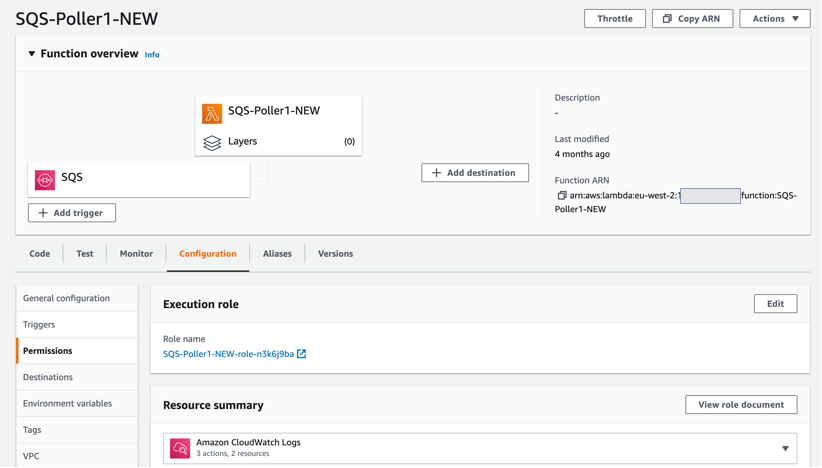Click the Amazon CloudWatch Logs icon

click(180, 449)
